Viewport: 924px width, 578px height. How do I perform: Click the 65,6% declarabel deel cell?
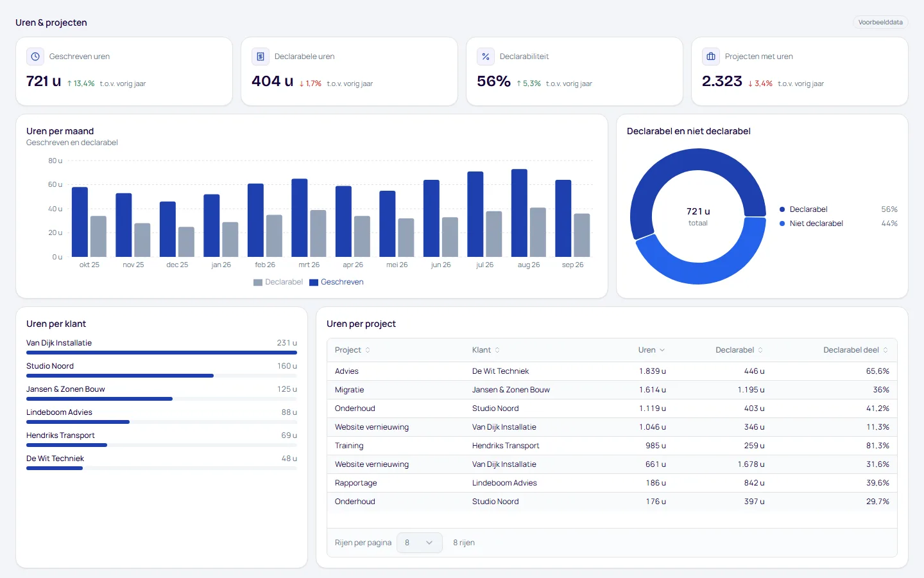click(x=878, y=371)
